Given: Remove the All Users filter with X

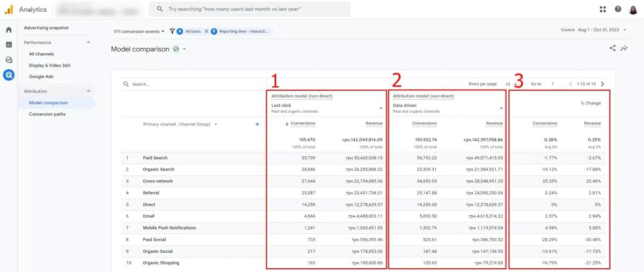Looking at the screenshot, I should click(x=207, y=31).
